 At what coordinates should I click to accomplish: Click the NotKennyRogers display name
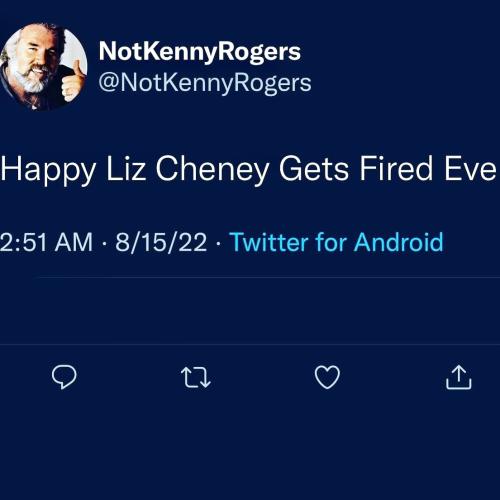[x=200, y=52]
